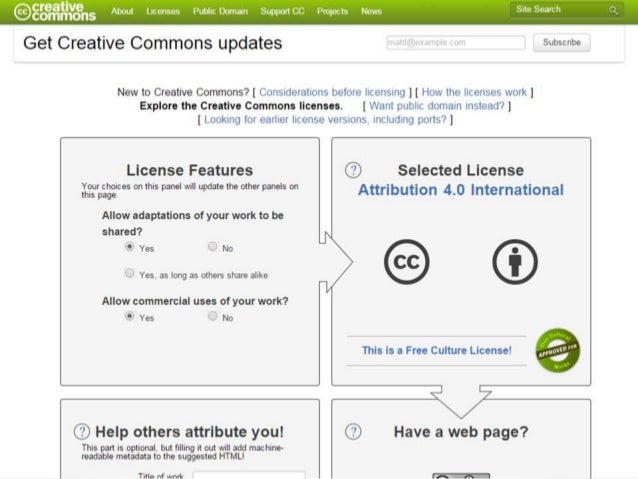Click the Get Creative Commons updates heading
Image resolution: width=638 pixels, height=479 pixels.
[153, 43]
